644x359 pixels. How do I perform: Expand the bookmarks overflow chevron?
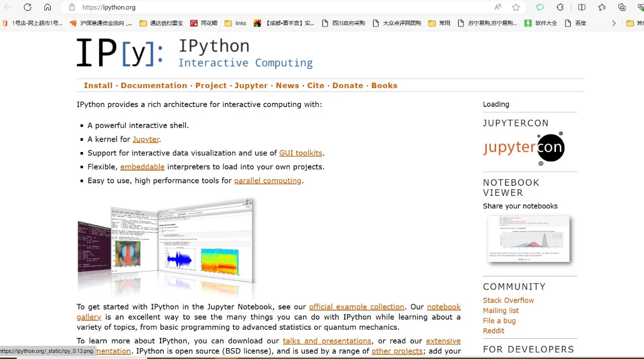614,23
